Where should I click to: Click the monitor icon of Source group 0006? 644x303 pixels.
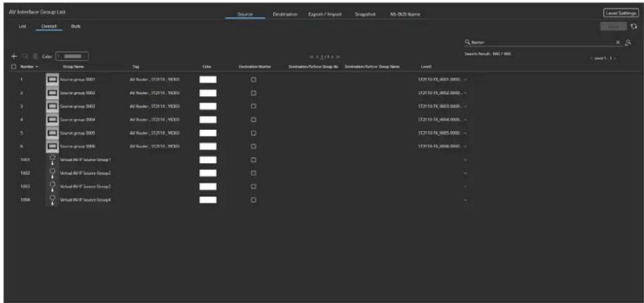[52, 146]
